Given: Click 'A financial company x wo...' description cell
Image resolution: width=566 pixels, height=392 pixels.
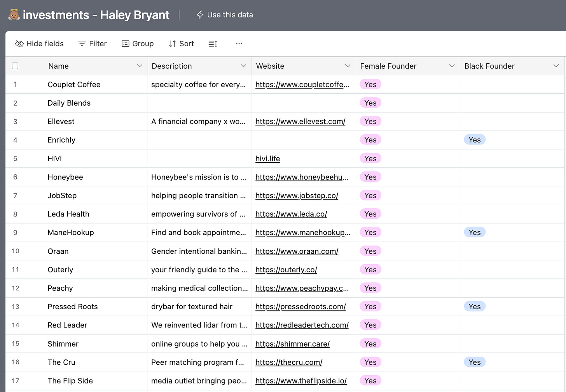Looking at the screenshot, I should [x=200, y=121].
